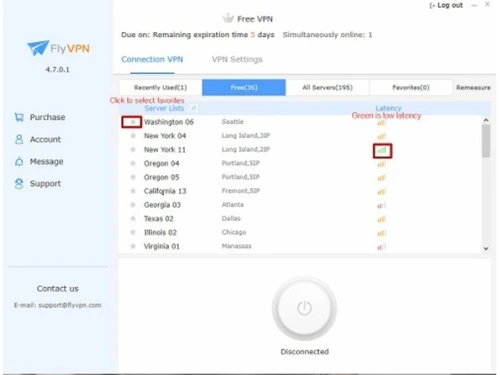Favorite New York 04 with its star

tap(133, 136)
